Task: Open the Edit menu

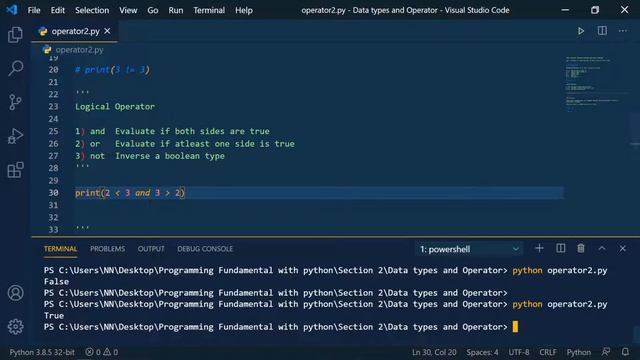Action: click(58, 10)
